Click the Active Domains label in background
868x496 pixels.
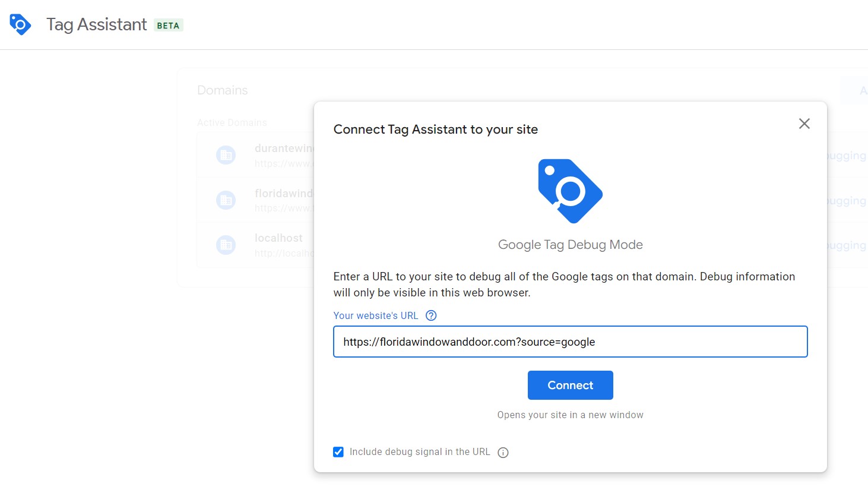(232, 122)
